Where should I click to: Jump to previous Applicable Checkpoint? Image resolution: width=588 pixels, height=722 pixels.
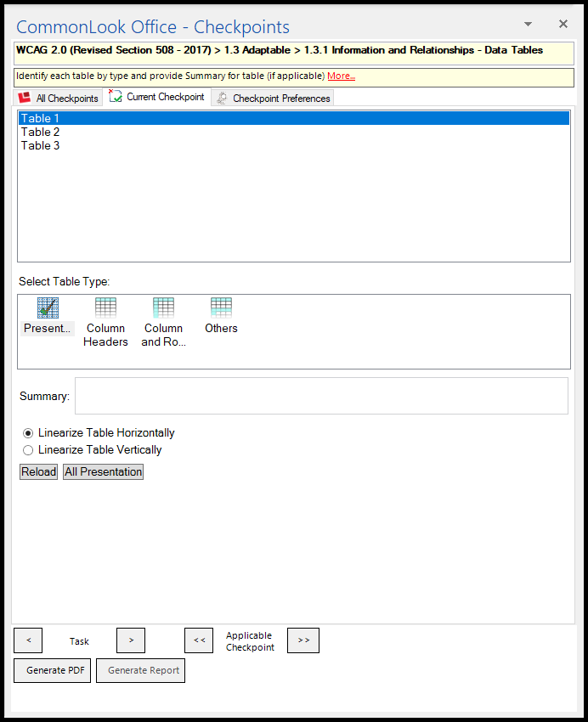199,640
